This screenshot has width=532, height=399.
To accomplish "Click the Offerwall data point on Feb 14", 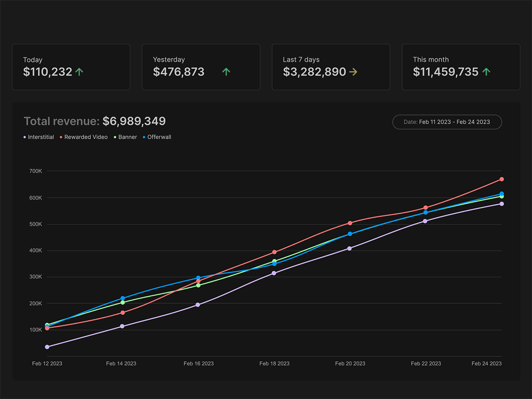I will click(x=122, y=298).
